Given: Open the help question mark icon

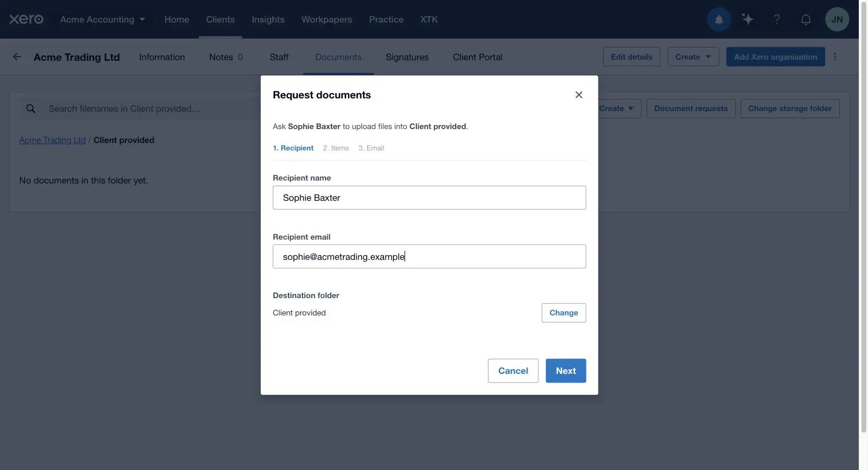Looking at the screenshot, I should tap(777, 20).
